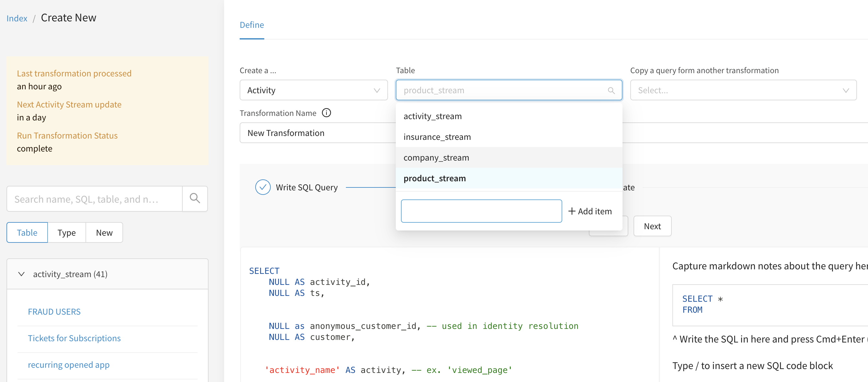868x382 pixels.
Task: Open the FRAUD USERS transformation
Action: [54, 311]
